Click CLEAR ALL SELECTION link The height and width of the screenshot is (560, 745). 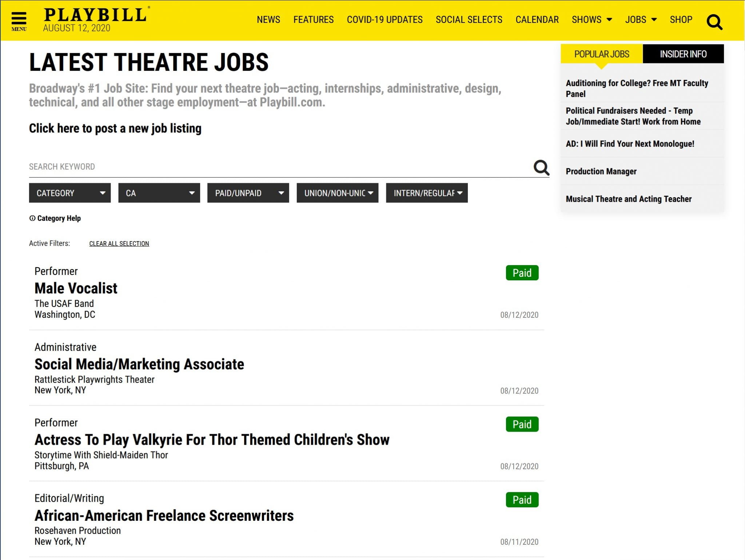click(119, 244)
